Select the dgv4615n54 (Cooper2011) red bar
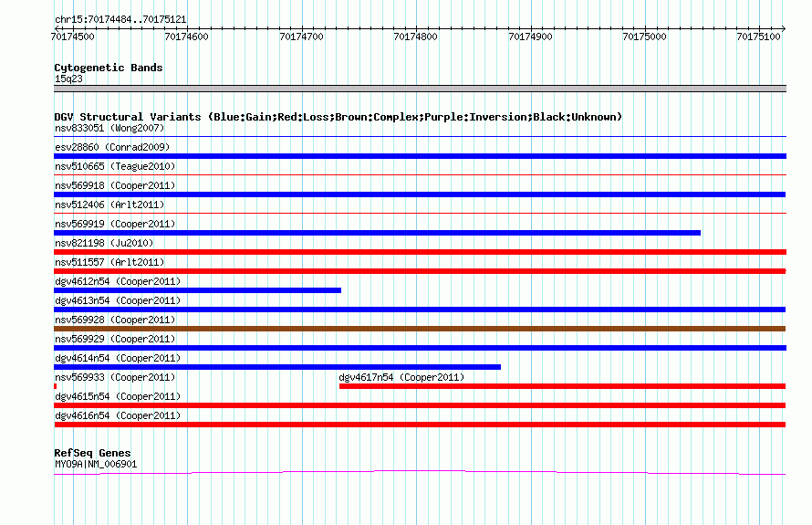The height and width of the screenshot is (525, 812). [x=420, y=405]
